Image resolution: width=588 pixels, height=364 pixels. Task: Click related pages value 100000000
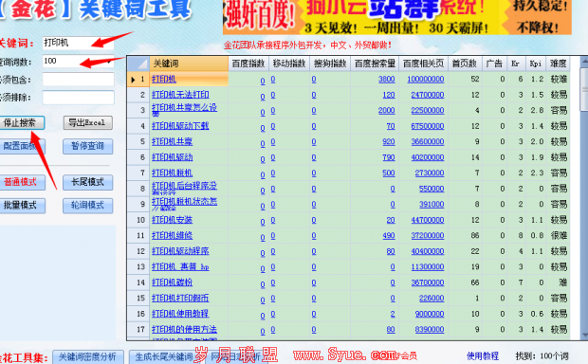[426, 79]
